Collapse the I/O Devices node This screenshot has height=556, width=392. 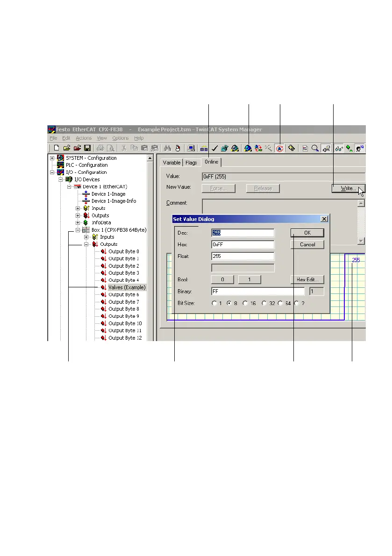tap(61, 179)
